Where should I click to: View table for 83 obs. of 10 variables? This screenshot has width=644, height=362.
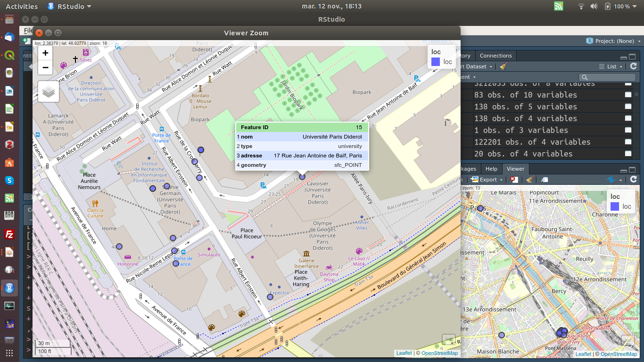628,95
